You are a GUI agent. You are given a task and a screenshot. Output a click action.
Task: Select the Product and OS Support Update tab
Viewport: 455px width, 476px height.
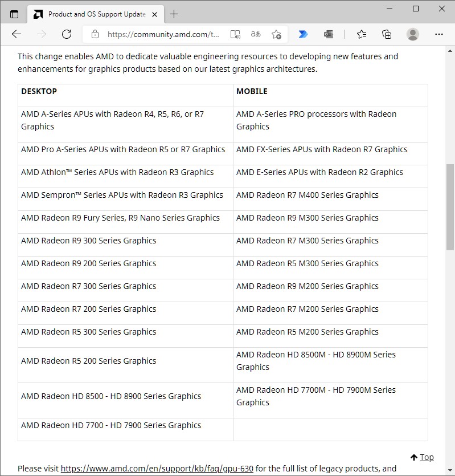(97, 14)
